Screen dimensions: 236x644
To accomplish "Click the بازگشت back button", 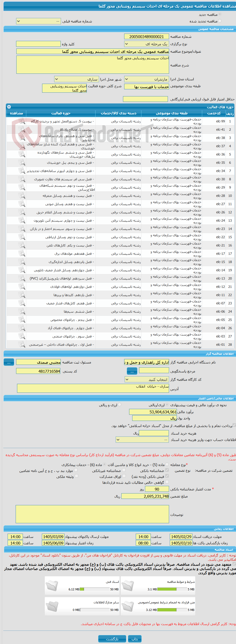I will (112, 639).
